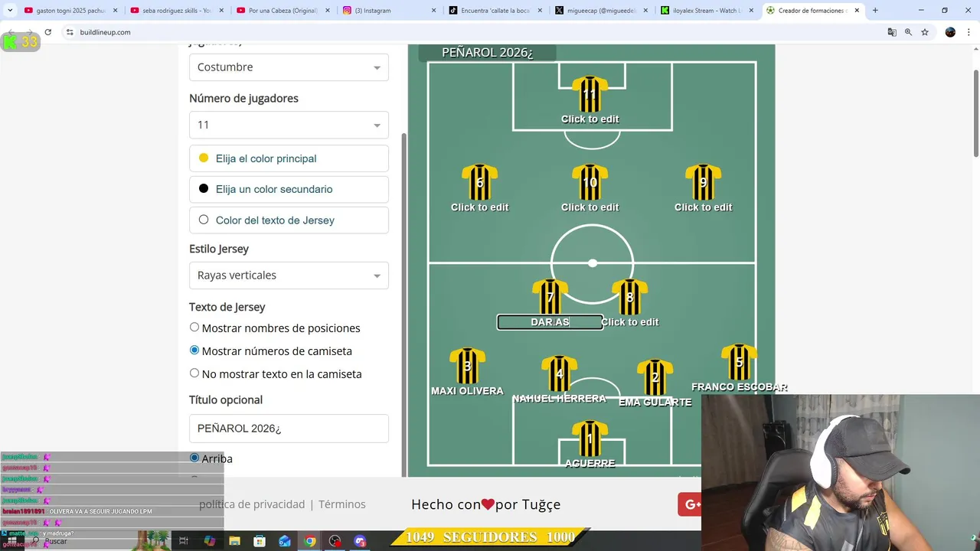980x551 pixels.
Task: Pick the white jersey text color swatch
Action: coord(204,220)
